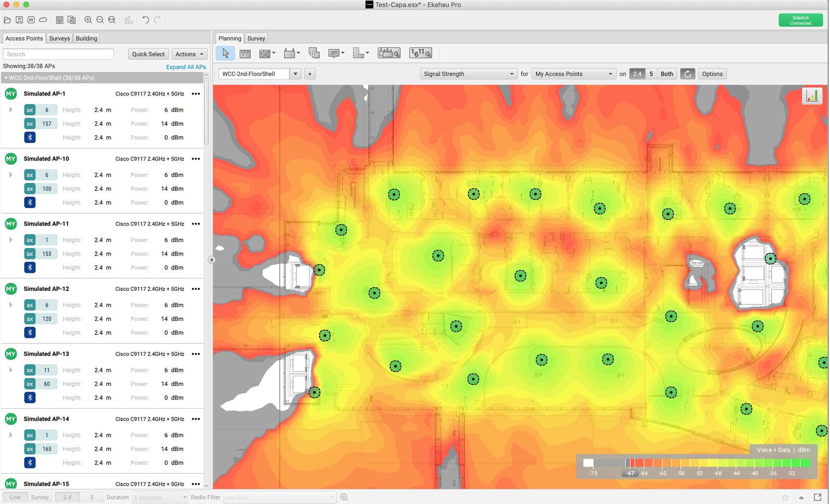Click the refresh visualization icon

point(687,74)
